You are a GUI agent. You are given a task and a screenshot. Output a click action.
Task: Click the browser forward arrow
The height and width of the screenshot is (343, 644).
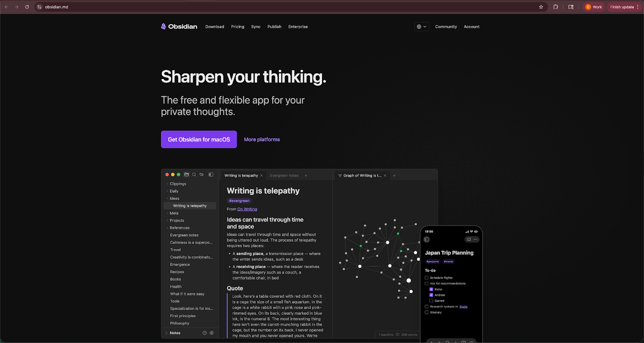pyautogui.click(x=17, y=7)
